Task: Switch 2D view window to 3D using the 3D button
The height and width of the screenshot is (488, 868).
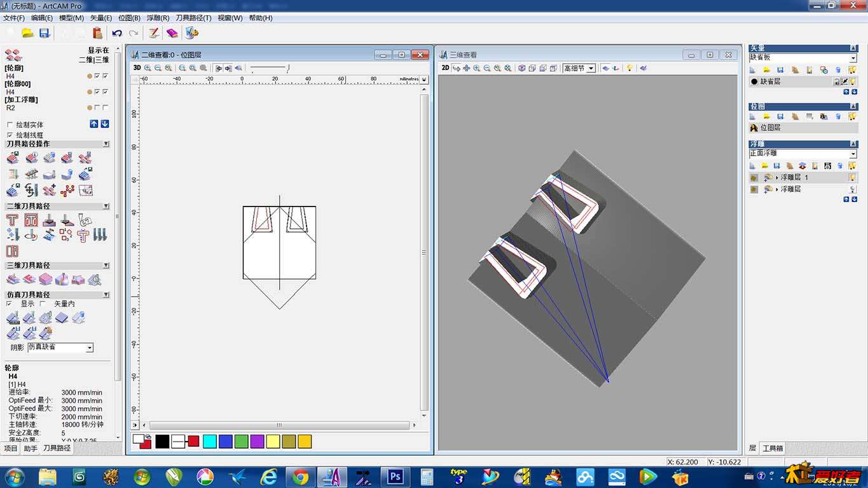Action: (137, 68)
